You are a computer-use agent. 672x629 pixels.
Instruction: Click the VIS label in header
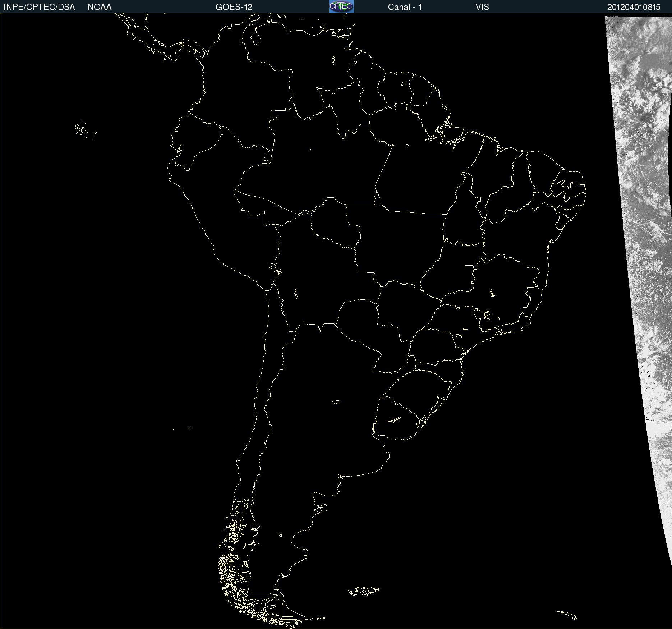(x=482, y=7)
